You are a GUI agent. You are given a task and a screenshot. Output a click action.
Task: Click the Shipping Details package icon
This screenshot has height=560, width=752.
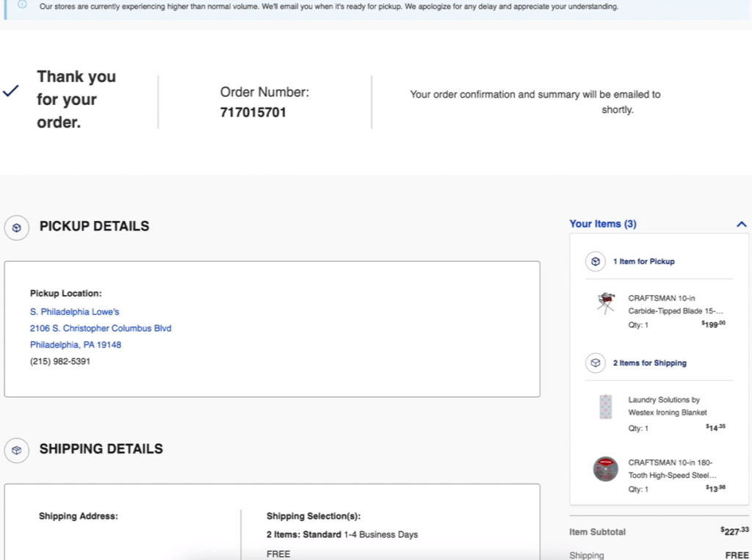point(17,450)
